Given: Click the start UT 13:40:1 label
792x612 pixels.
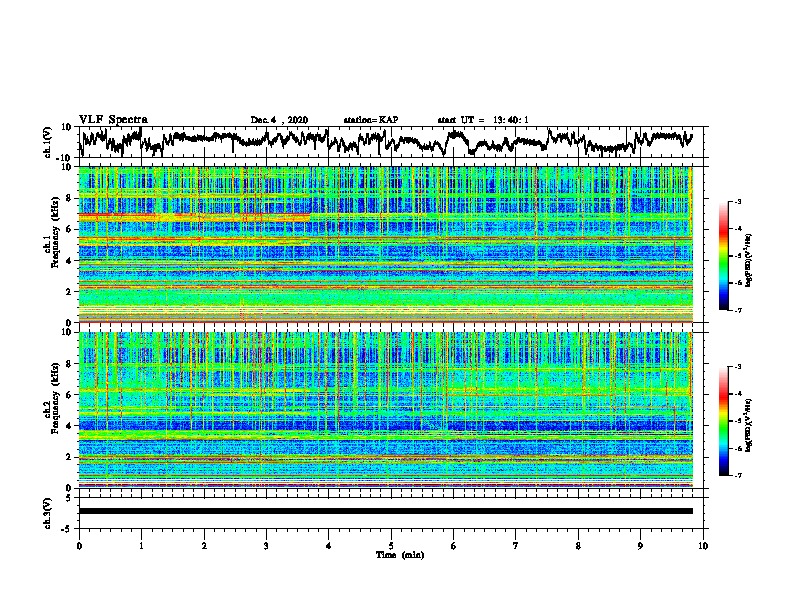Looking at the screenshot, I should (483, 120).
